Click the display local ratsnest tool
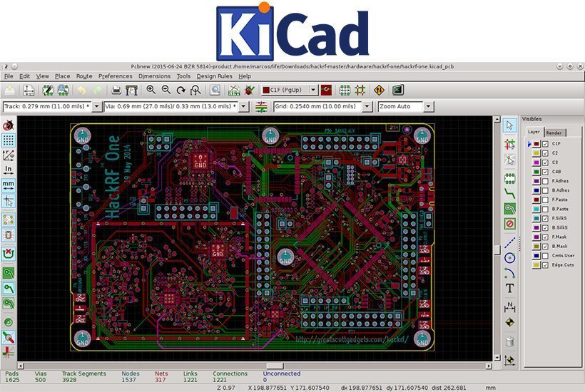Image resolution: width=585 pixels, height=392 pixels. point(509,160)
